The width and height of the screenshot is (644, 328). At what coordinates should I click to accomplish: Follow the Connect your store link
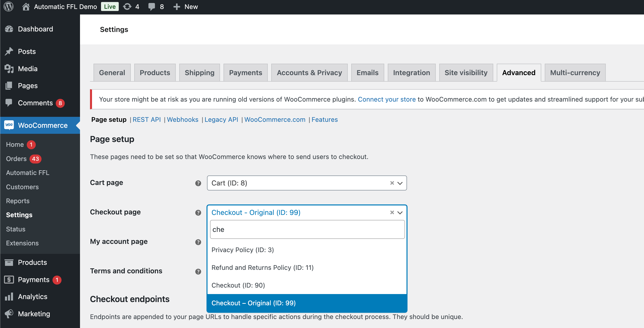[x=386, y=99]
